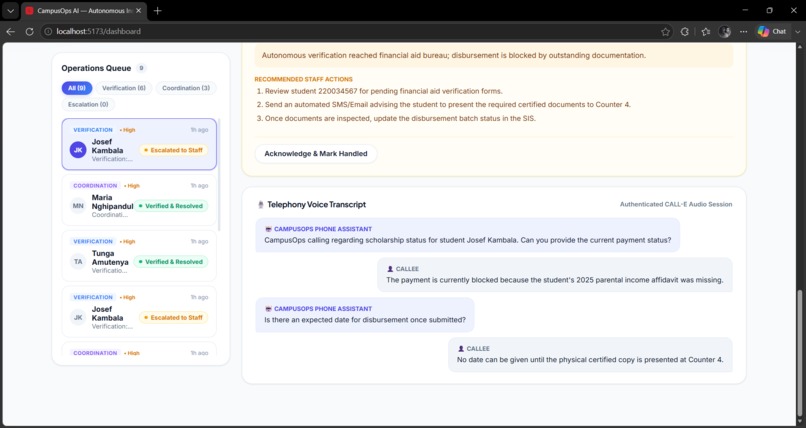The width and height of the screenshot is (806, 428).
Task: Open the favorites list icon
Action: tap(706, 31)
